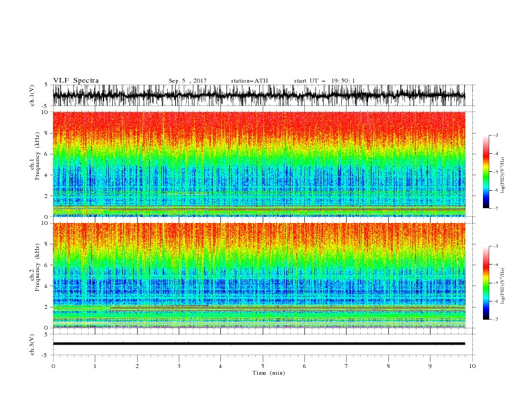The width and height of the screenshot is (532, 411).
Task: Click the "VLF Spectra" plot title
Action: tap(76, 81)
